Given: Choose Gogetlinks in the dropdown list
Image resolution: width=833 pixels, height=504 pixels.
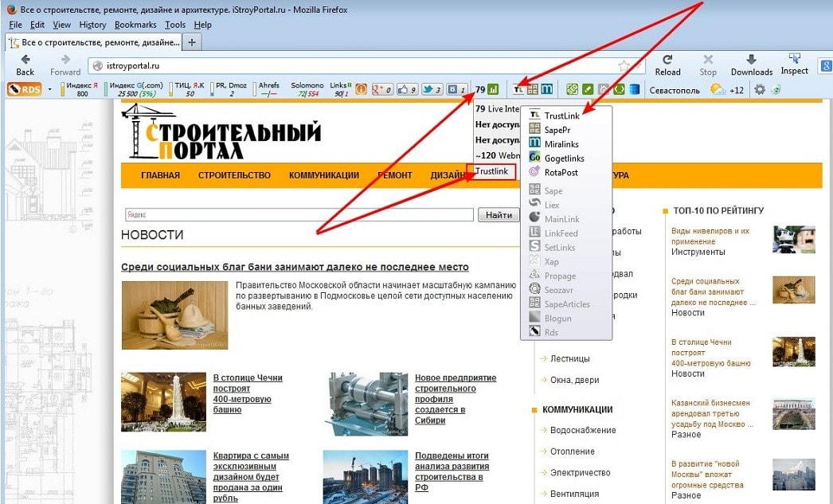Looking at the screenshot, I should coord(565,158).
